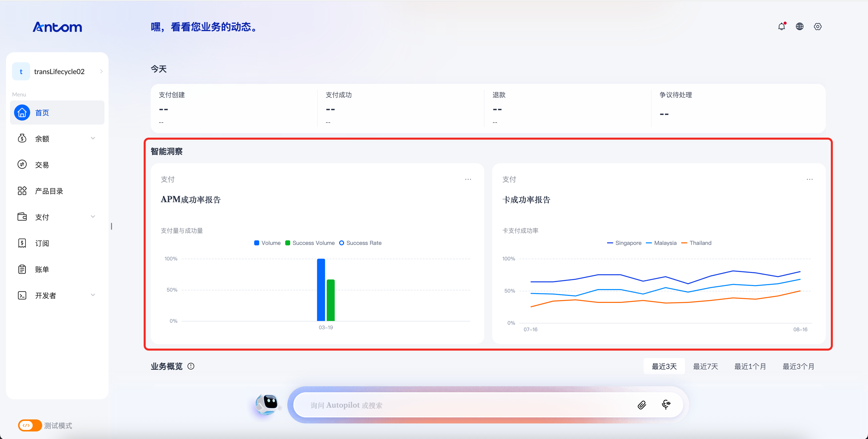Click the voice microphone icon

click(666, 404)
